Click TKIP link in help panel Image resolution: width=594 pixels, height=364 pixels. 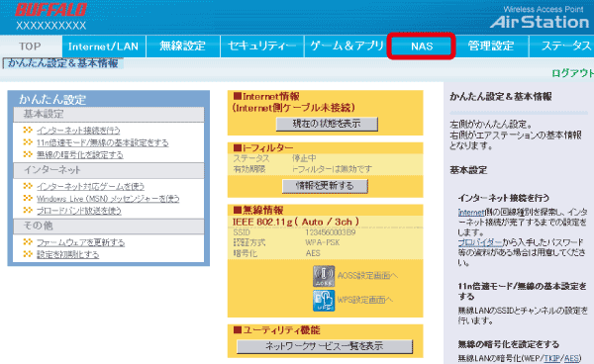(552, 358)
